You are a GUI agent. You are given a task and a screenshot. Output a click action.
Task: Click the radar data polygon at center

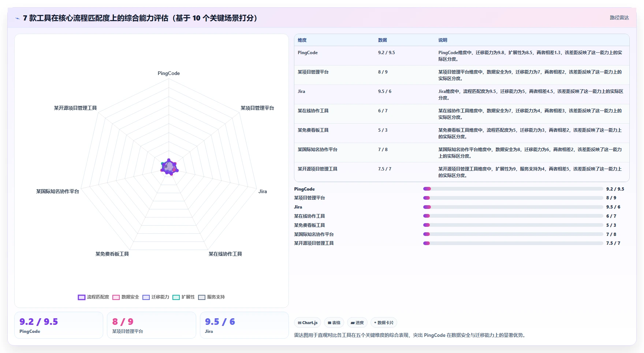coord(169,167)
